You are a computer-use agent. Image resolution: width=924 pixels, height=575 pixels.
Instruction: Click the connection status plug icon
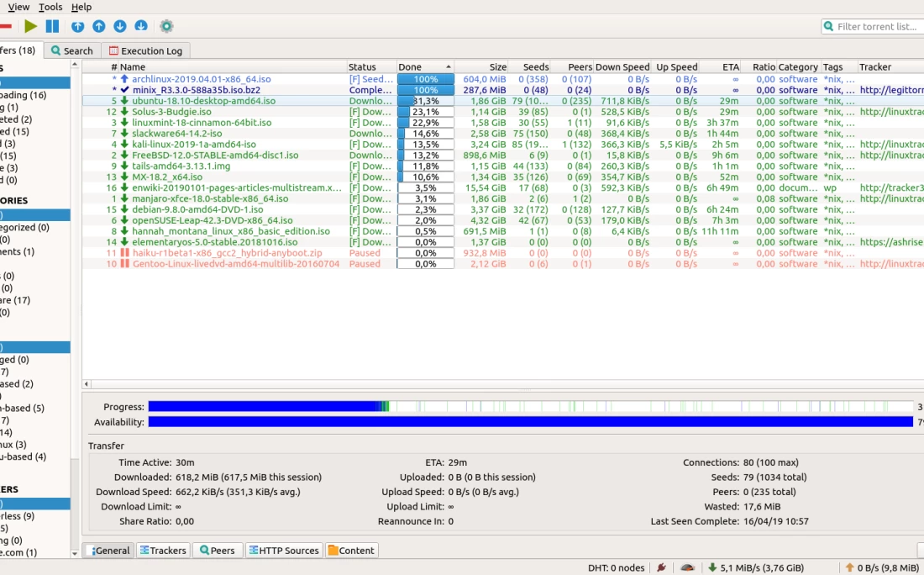pos(662,567)
